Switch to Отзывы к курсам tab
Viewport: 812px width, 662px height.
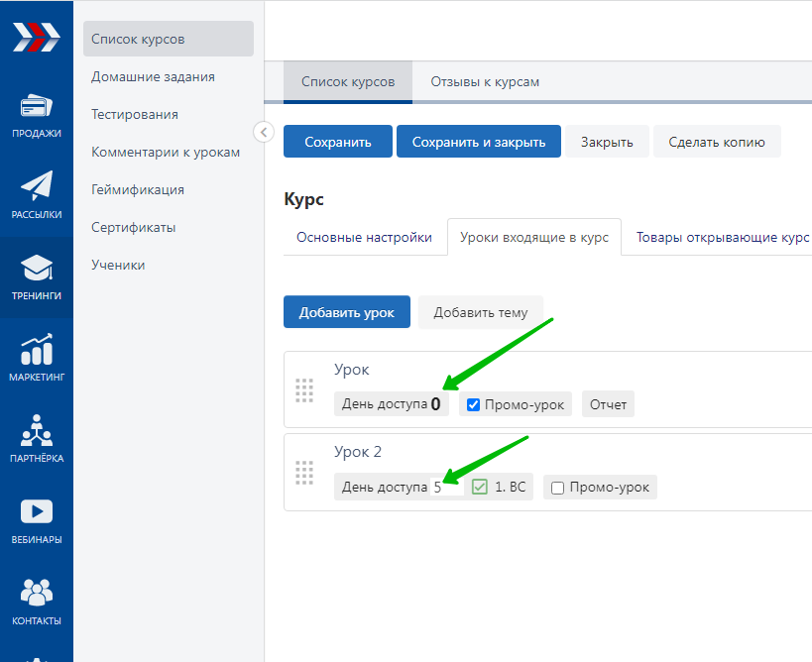tap(484, 81)
